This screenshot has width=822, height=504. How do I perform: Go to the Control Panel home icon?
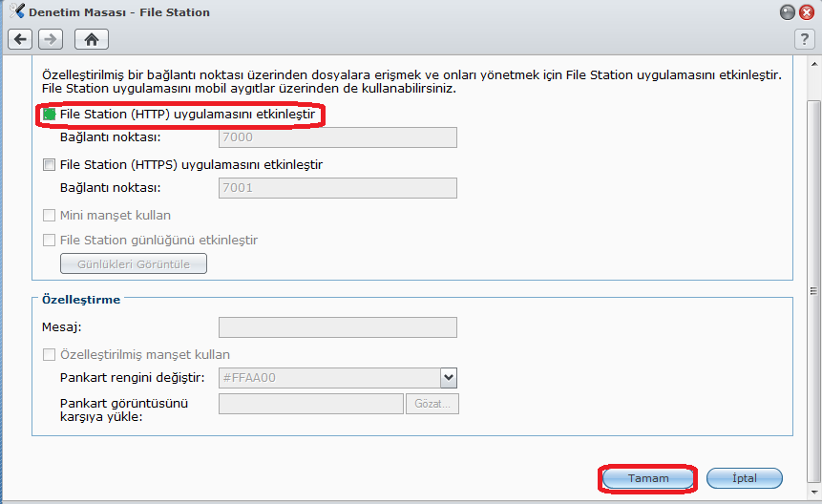point(92,39)
